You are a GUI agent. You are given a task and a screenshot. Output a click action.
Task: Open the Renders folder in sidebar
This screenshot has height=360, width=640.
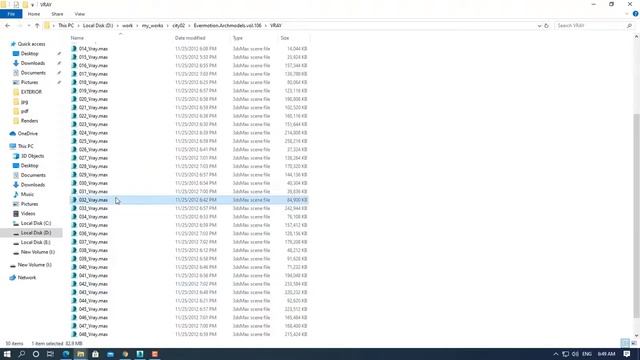29,121
